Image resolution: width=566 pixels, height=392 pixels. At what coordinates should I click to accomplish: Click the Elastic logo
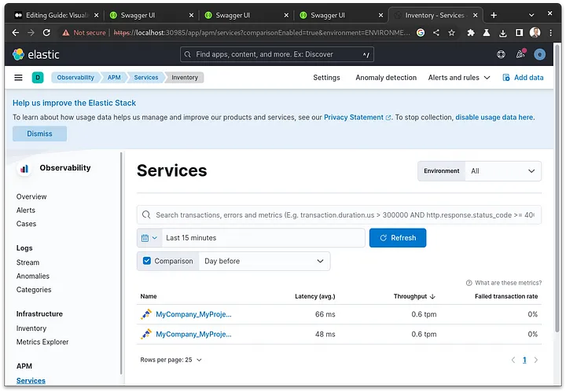[35, 54]
